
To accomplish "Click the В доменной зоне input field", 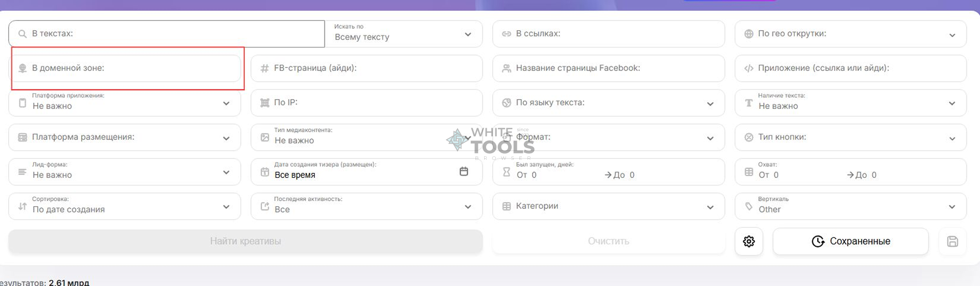I will pyautogui.click(x=133, y=68).
